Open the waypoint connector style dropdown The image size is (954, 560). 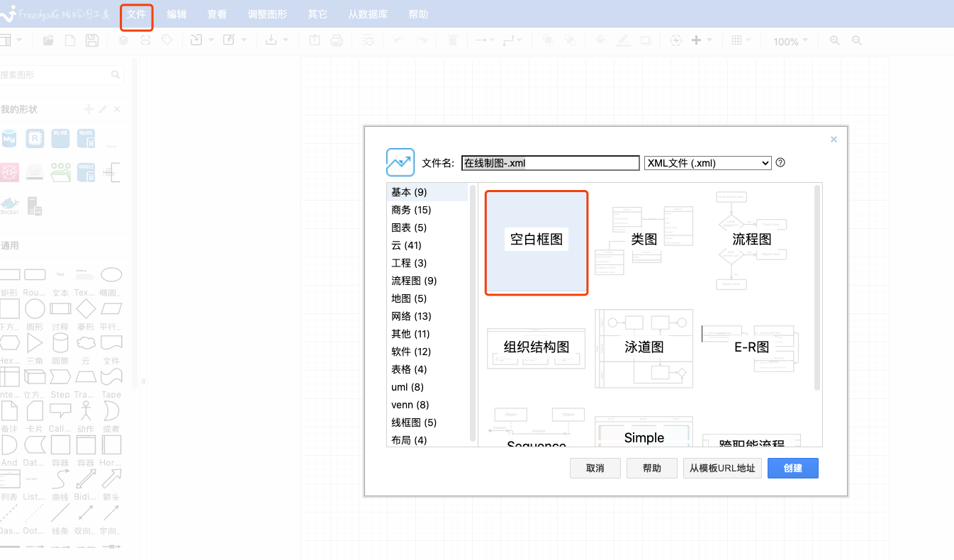click(512, 40)
